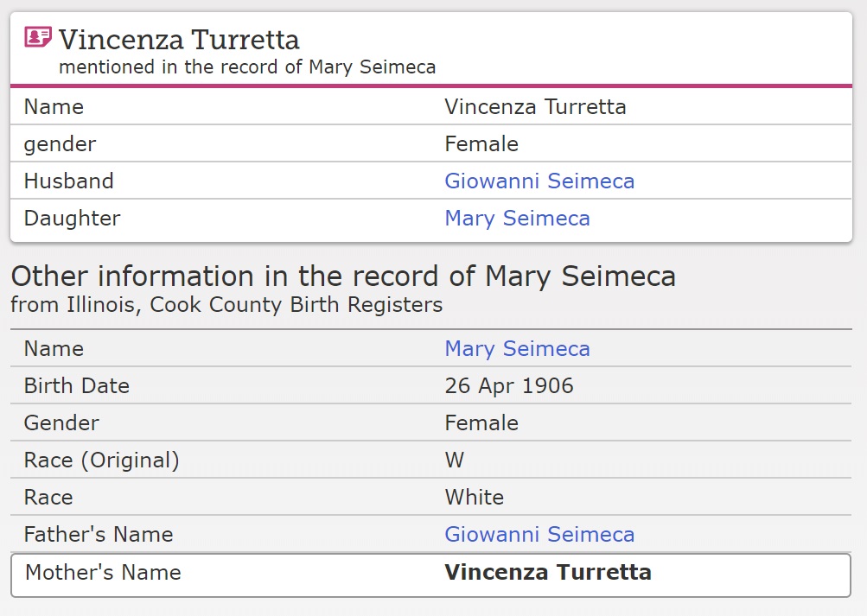Click bold Vincenza Turretta in Mother's Name row
The height and width of the screenshot is (616, 867).
548,573
